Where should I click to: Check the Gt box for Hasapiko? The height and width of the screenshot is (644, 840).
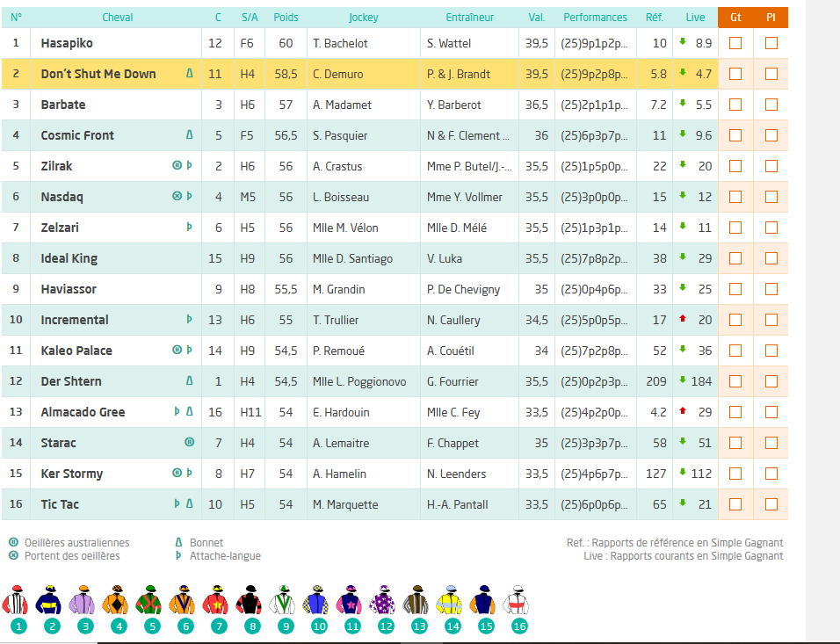click(x=735, y=43)
